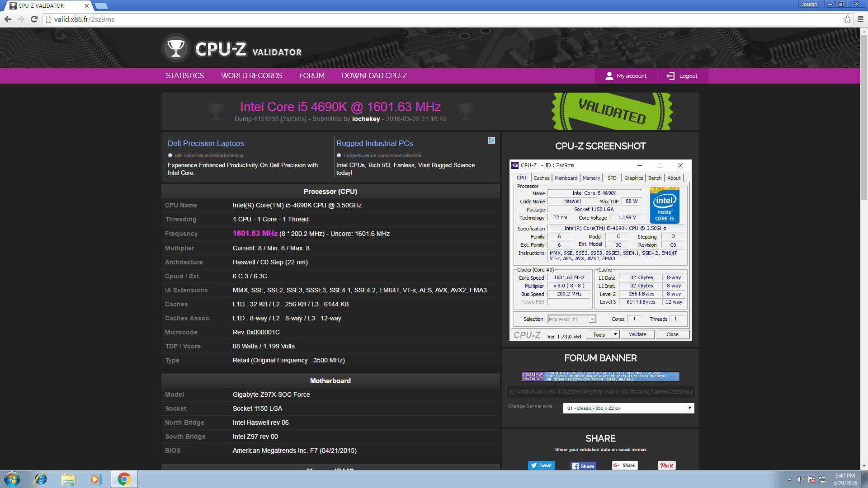Viewport: 868px width, 488px height.
Task: Show hidden tray icons arrow
Action: [789, 479]
